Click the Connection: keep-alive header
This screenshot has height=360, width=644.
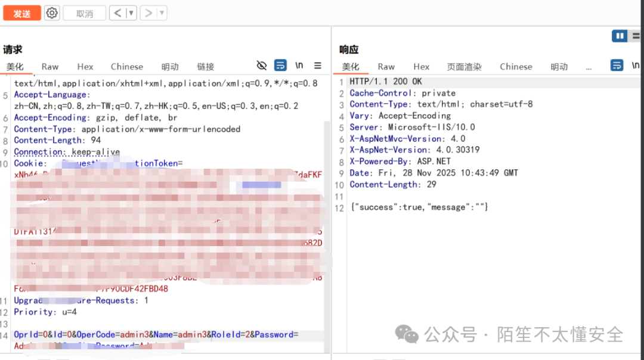[67, 152]
